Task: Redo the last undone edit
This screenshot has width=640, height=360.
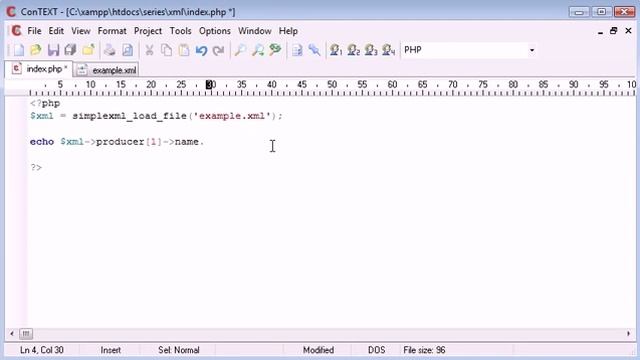Action: coord(219,50)
